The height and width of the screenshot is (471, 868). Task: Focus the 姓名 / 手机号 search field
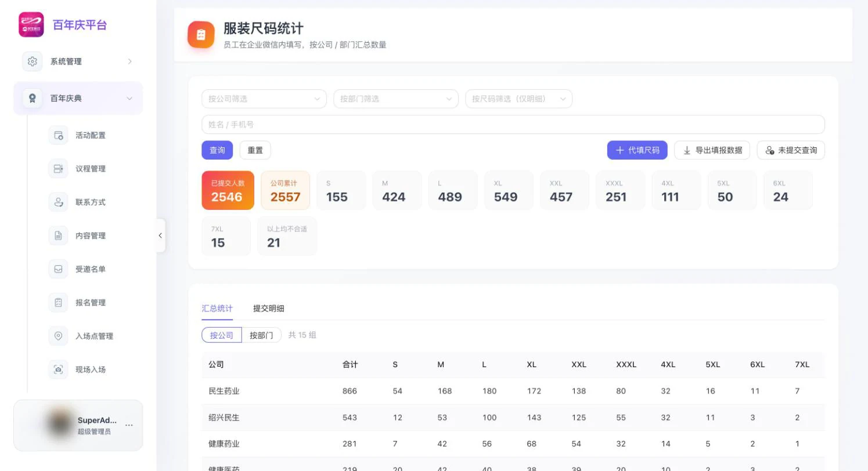point(513,125)
